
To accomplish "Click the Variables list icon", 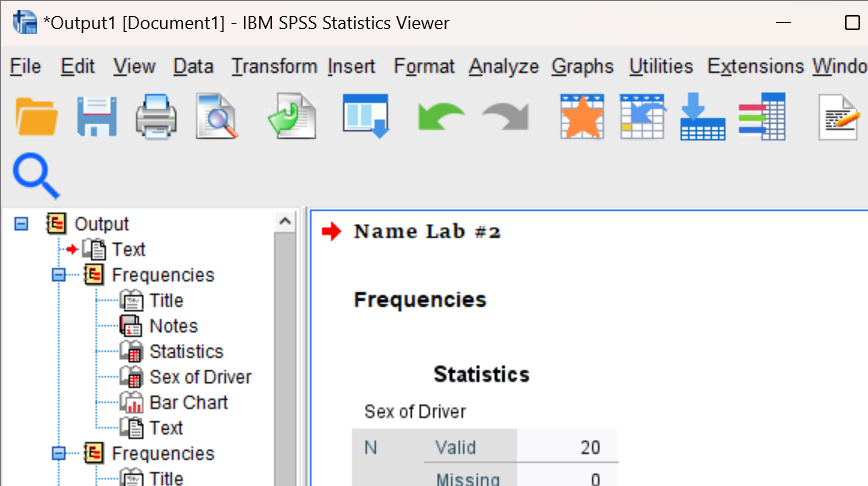I will tap(762, 117).
